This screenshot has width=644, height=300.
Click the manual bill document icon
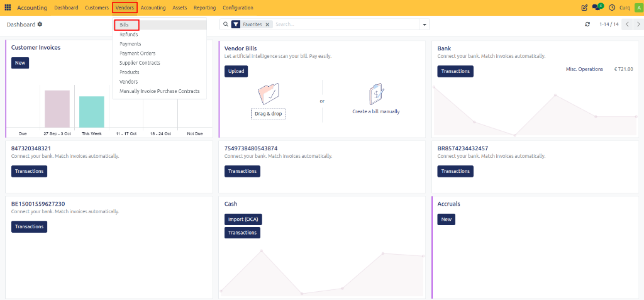[x=376, y=94]
